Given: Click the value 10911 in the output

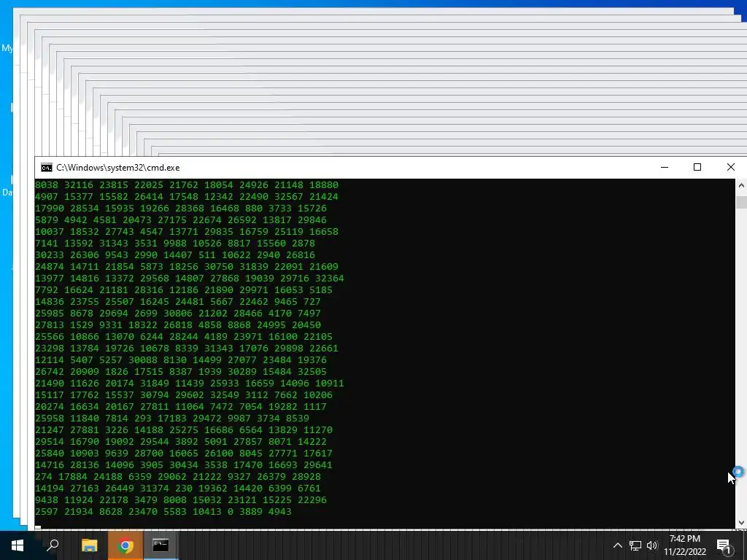Looking at the screenshot, I should (329, 383).
